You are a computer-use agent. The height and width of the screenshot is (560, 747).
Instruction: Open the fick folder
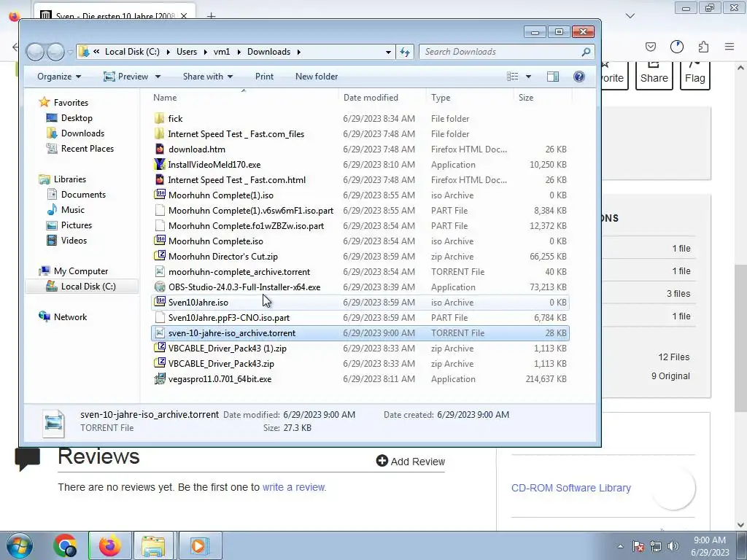click(175, 119)
